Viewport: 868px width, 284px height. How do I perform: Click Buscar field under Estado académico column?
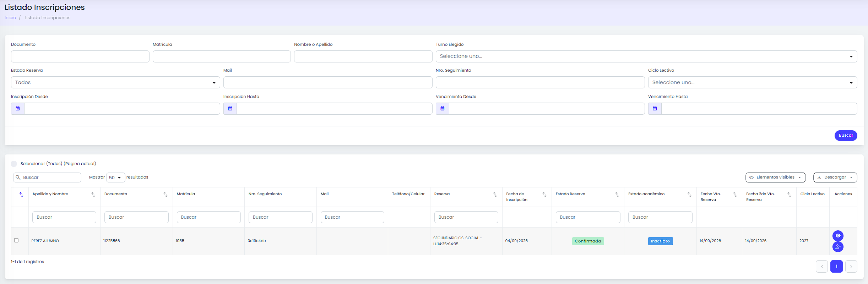pos(660,217)
